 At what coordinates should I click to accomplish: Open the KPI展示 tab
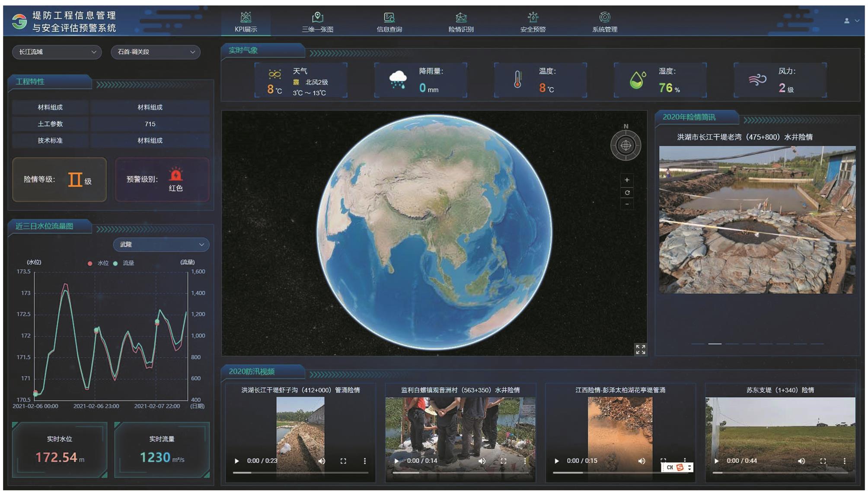(x=246, y=22)
